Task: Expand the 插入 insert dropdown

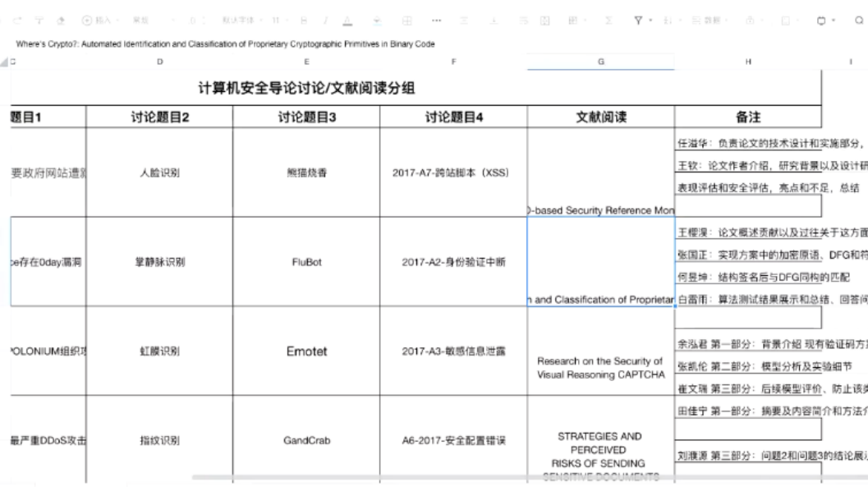Action: click(x=97, y=18)
